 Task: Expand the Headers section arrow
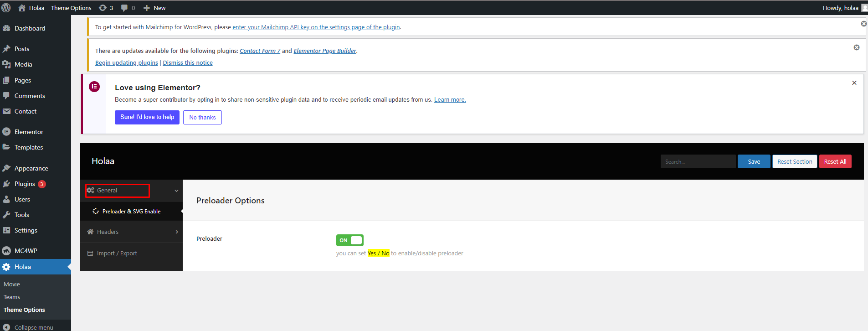176,232
